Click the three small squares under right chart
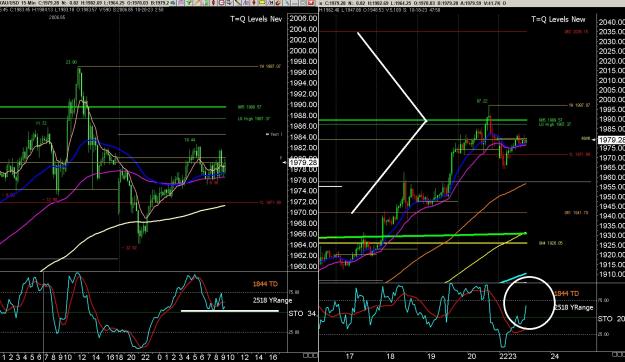625x362 pixels. click(619, 354)
